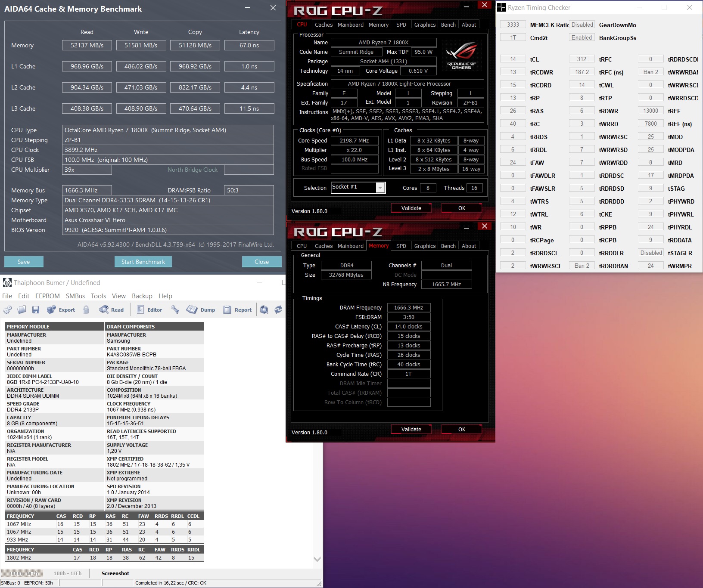Click the padlock icon in Thaiphoon Burner toolbar
The height and width of the screenshot is (588, 703).
[x=86, y=309]
